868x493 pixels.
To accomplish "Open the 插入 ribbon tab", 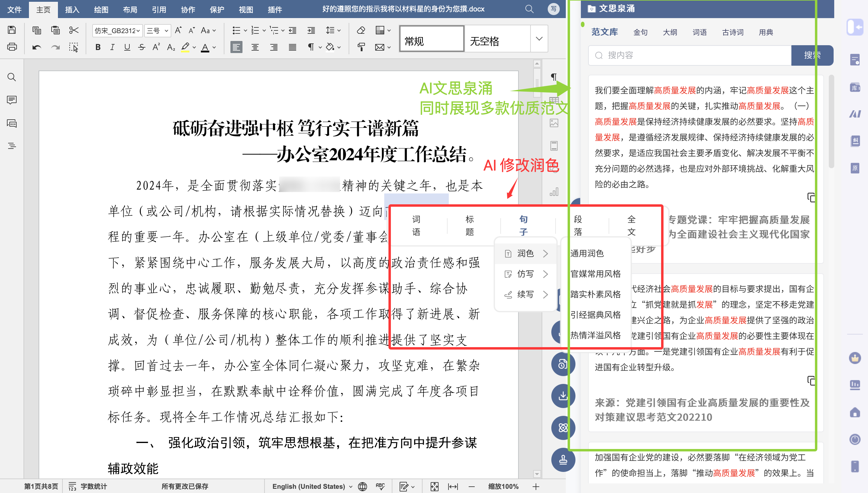I will 72,9.
